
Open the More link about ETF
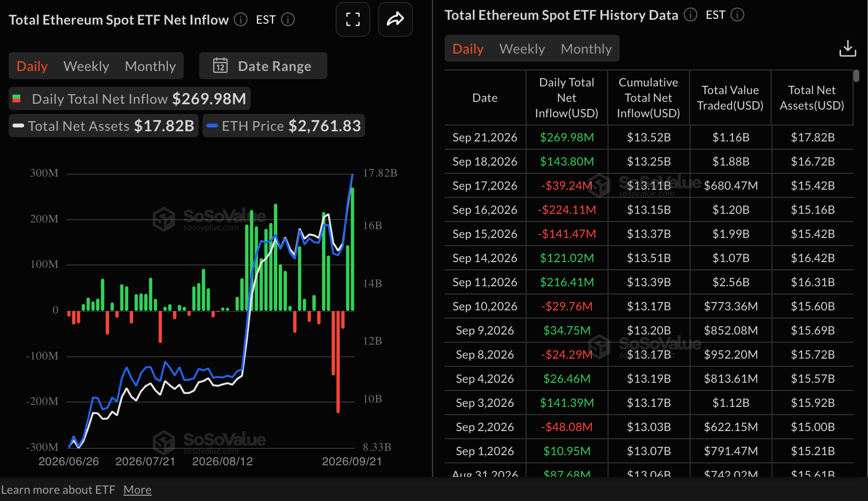point(137,490)
